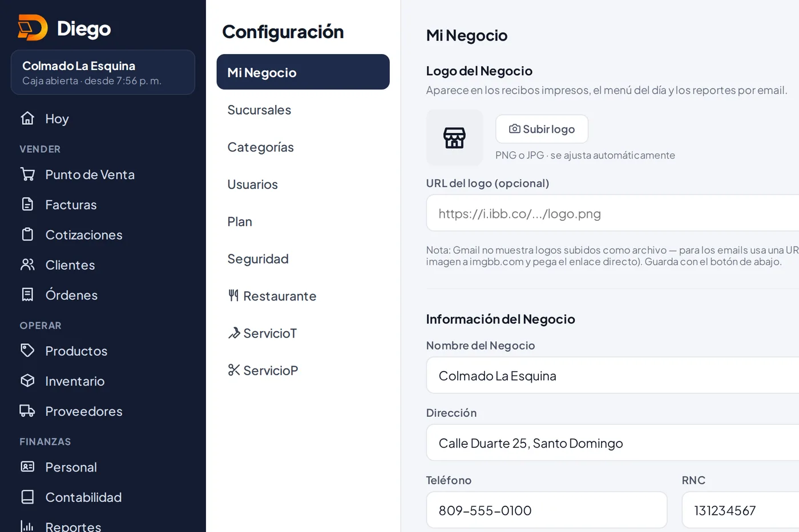Click the camera icon on Subir logo
This screenshot has width=799, height=532.
coord(514,129)
